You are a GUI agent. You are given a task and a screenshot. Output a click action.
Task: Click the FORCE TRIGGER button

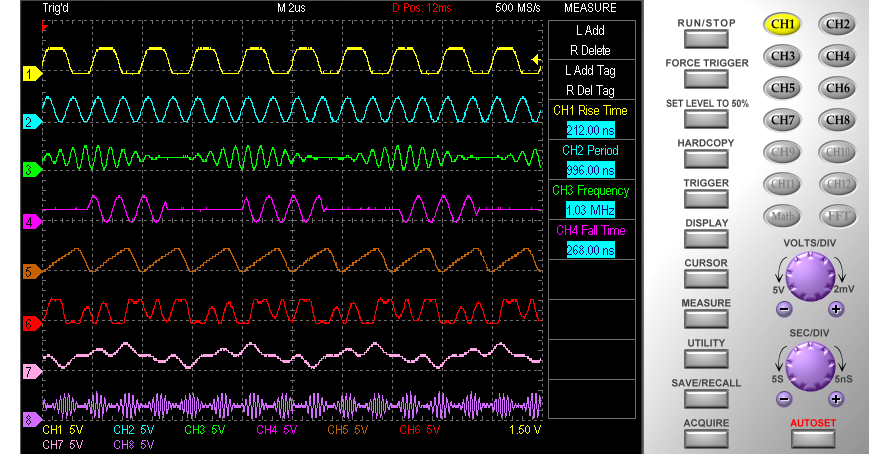pos(706,79)
